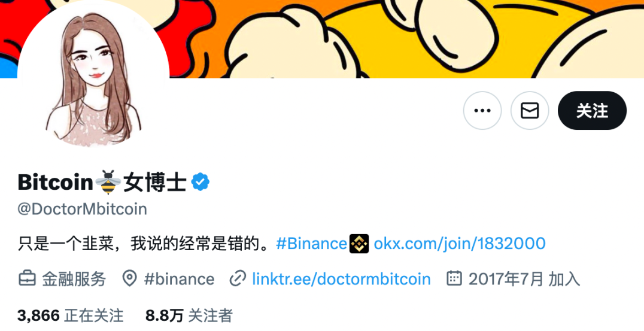Click the location pin icon
This screenshot has height=331, width=644.
130,278
